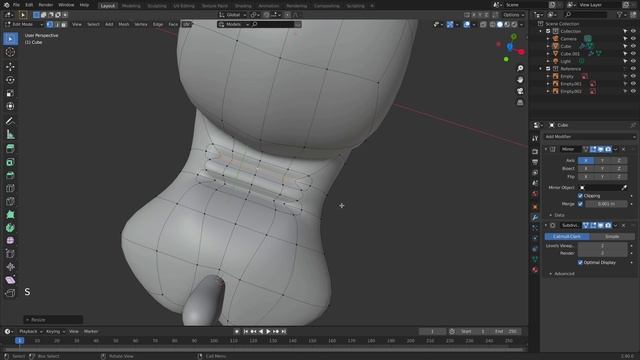
Task: Click the Merge distance value field
Action: point(606,204)
